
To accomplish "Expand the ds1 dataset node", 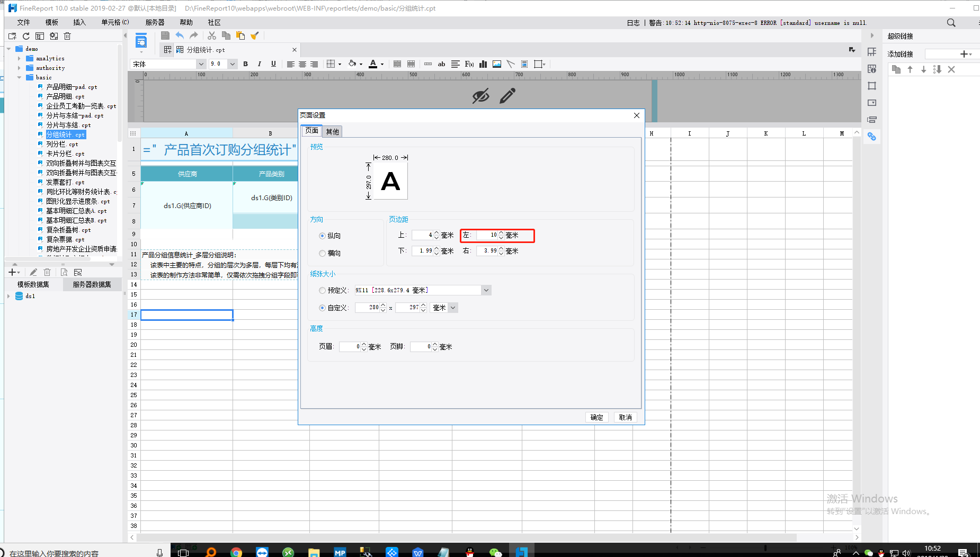I will pyautogui.click(x=8, y=297).
